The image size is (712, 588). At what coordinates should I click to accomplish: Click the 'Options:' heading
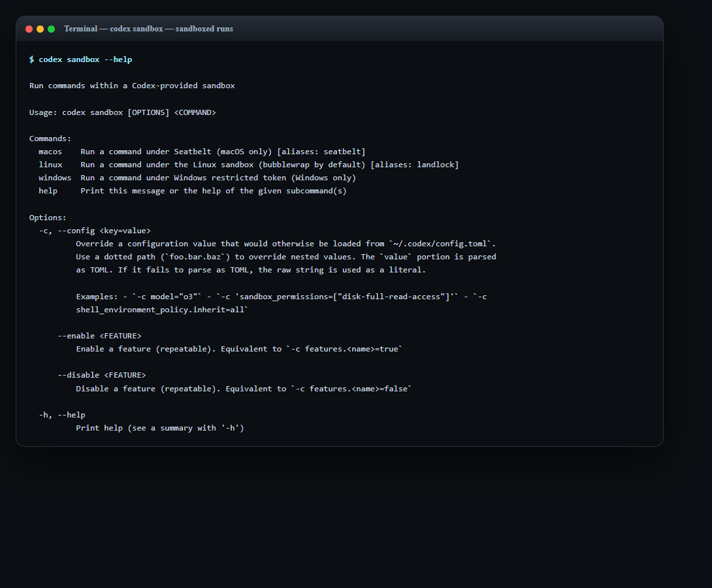tap(48, 218)
